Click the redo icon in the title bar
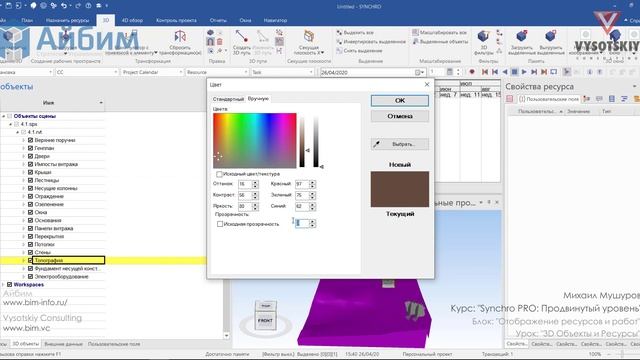Screen dimensions: 640x360 coord(78,6)
